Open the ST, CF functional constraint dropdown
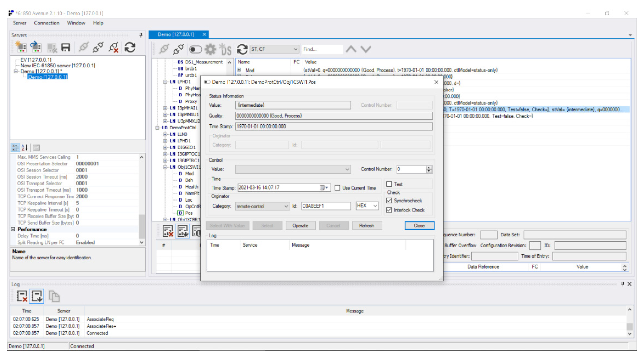 [296, 49]
